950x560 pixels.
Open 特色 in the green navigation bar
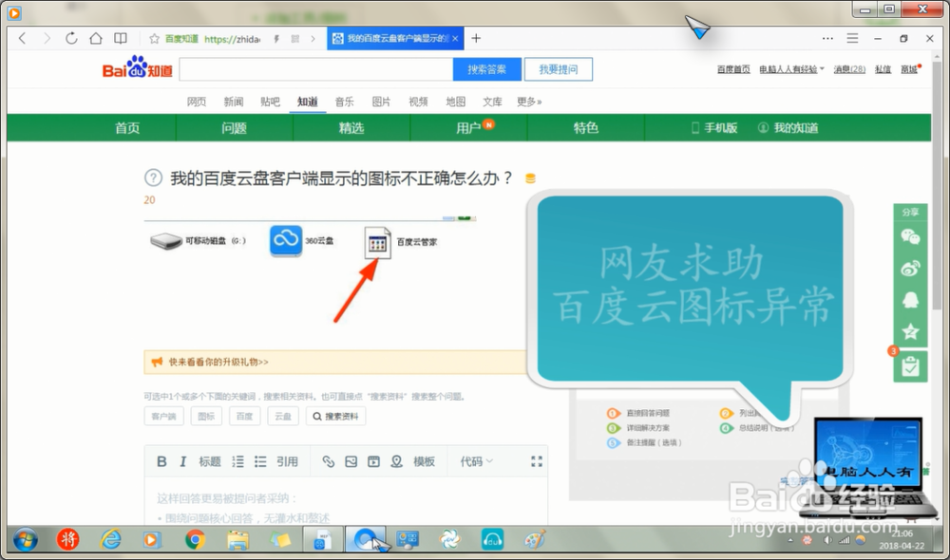point(586,128)
